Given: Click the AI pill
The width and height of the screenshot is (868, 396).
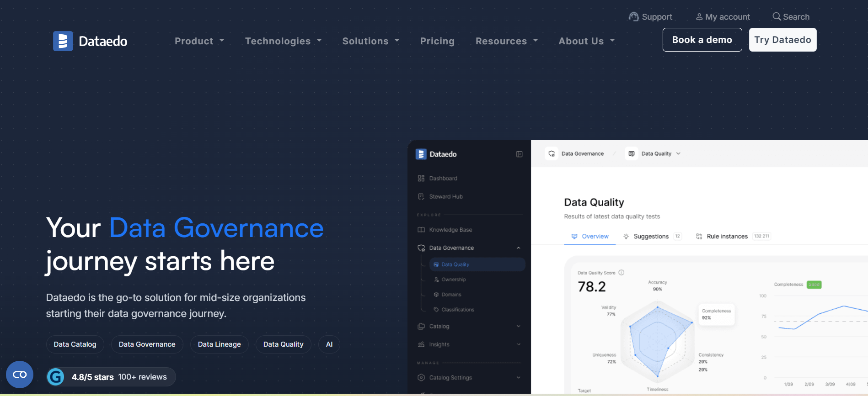Looking at the screenshot, I should point(329,344).
